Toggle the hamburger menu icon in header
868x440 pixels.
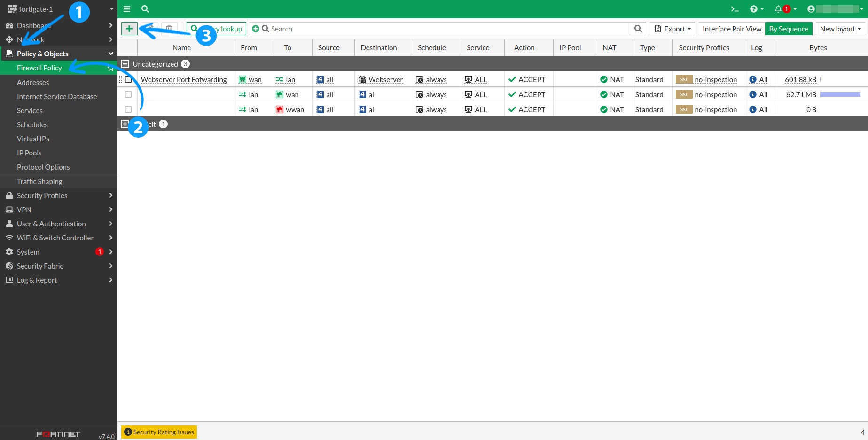click(x=127, y=9)
